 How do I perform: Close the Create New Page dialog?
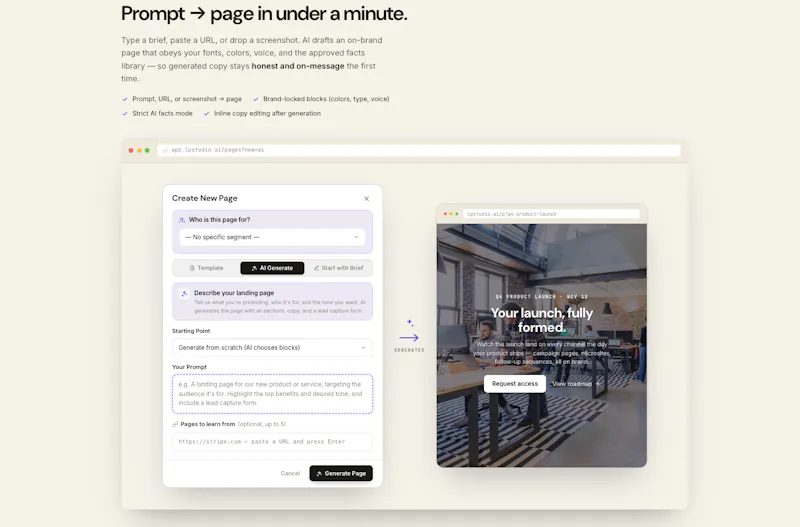[366, 198]
